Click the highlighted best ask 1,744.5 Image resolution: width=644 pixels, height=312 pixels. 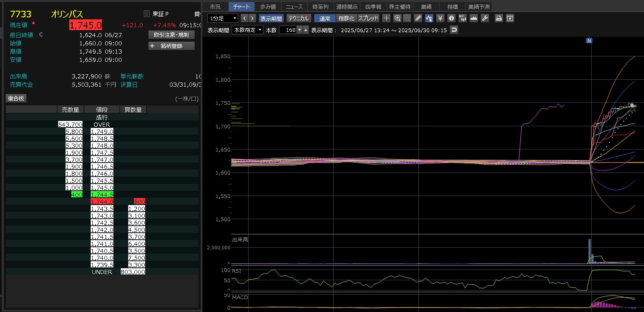pyautogui.click(x=102, y=194)
